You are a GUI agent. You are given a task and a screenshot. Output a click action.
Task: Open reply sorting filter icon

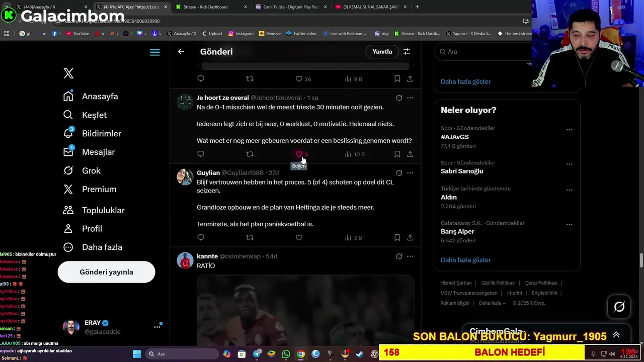point(407,51)
